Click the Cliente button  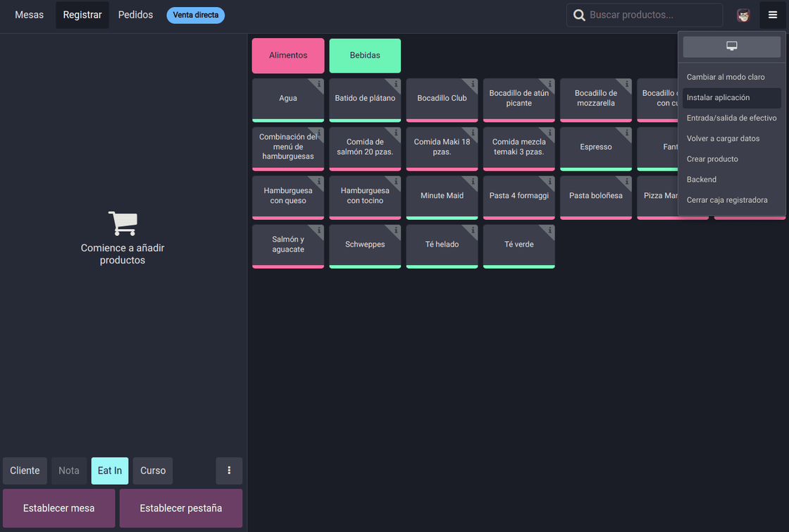click(x=25, y=471)
